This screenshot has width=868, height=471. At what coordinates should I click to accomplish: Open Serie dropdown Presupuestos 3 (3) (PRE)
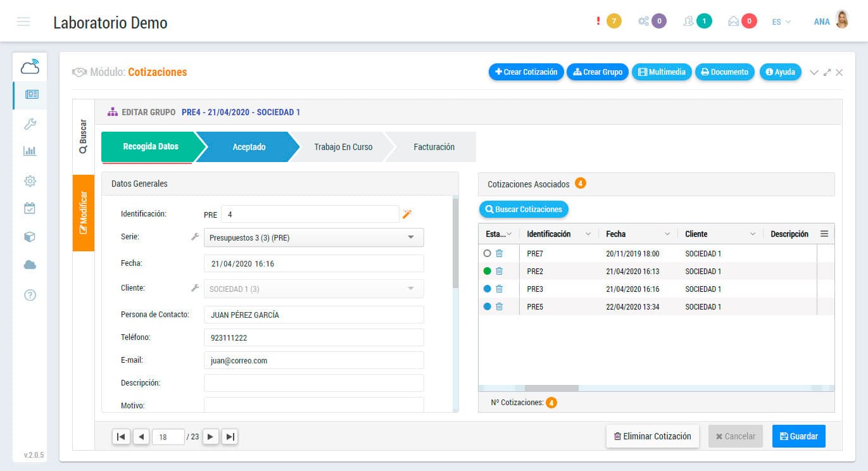click(313, 237)
